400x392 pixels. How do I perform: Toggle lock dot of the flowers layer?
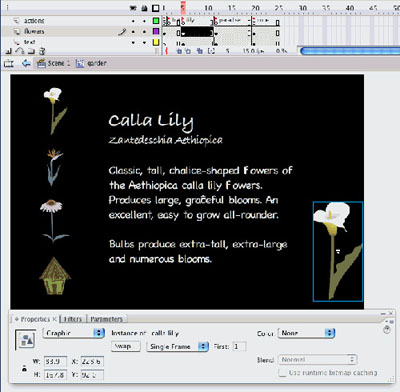click(x=144, y=32)
